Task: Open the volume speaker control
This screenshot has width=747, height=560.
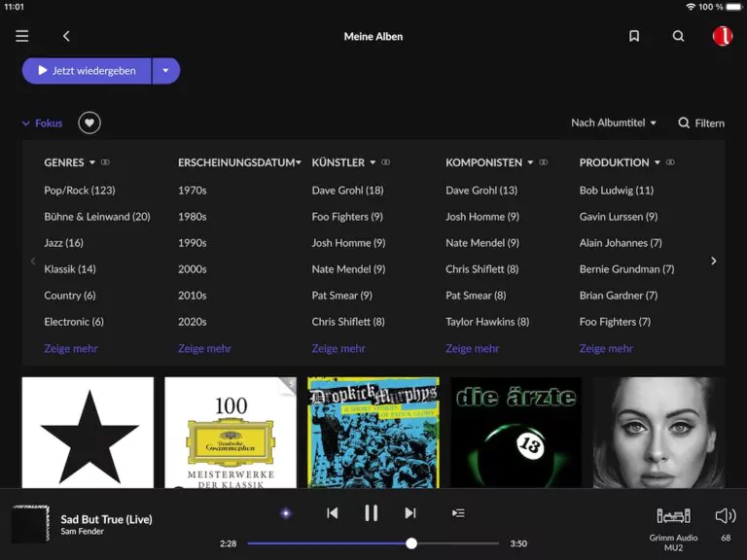Action: (726, 516)
